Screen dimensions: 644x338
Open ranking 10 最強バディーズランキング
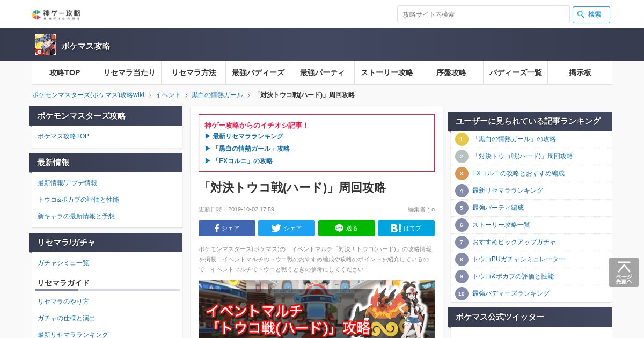(511, 293)
